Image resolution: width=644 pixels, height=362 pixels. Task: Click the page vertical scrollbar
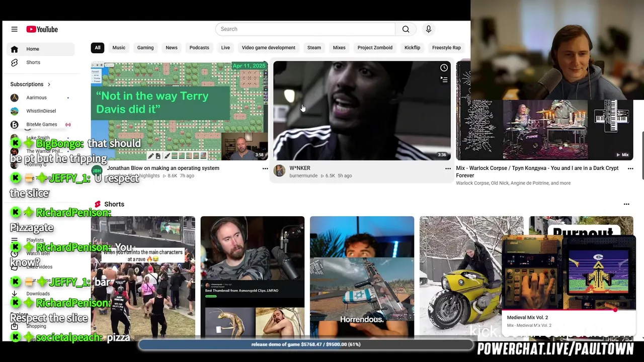[642, 155]
